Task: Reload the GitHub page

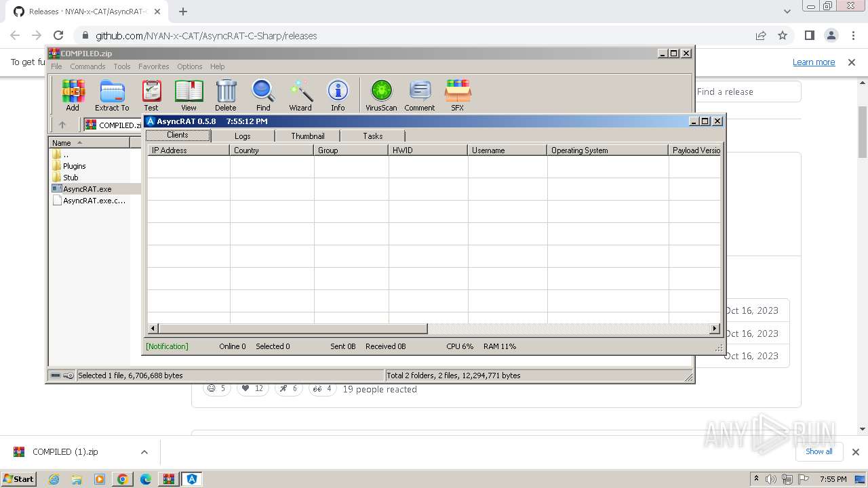Action: pos(58,36)
